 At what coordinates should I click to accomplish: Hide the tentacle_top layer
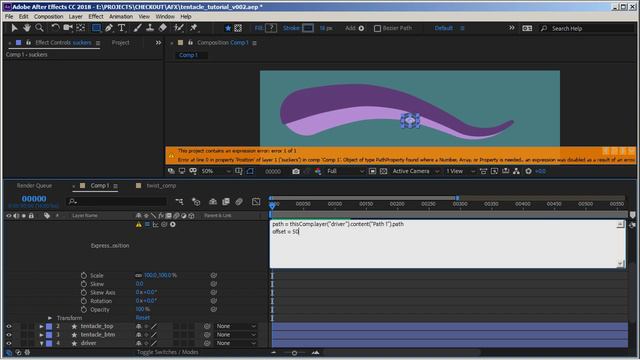coord(9,327)
